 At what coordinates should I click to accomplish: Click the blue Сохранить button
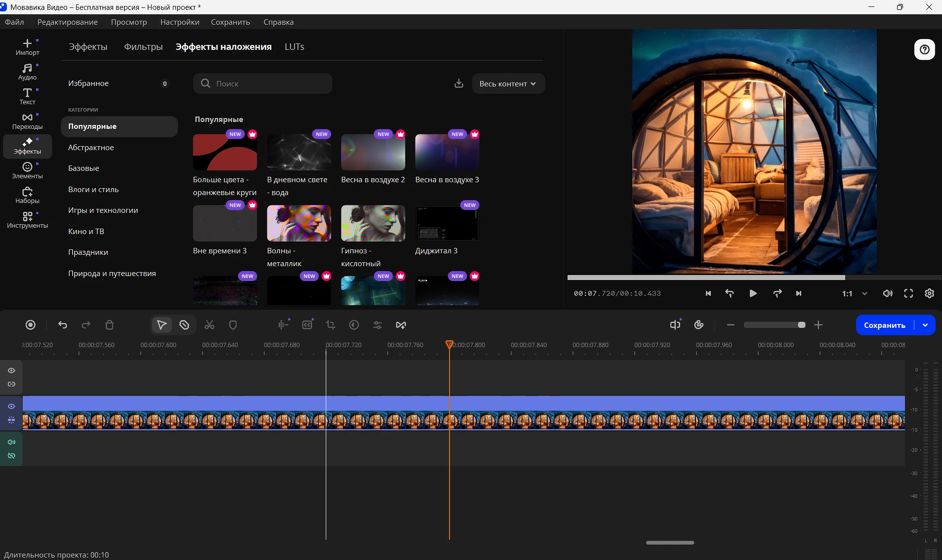click(x=884, y=325)
